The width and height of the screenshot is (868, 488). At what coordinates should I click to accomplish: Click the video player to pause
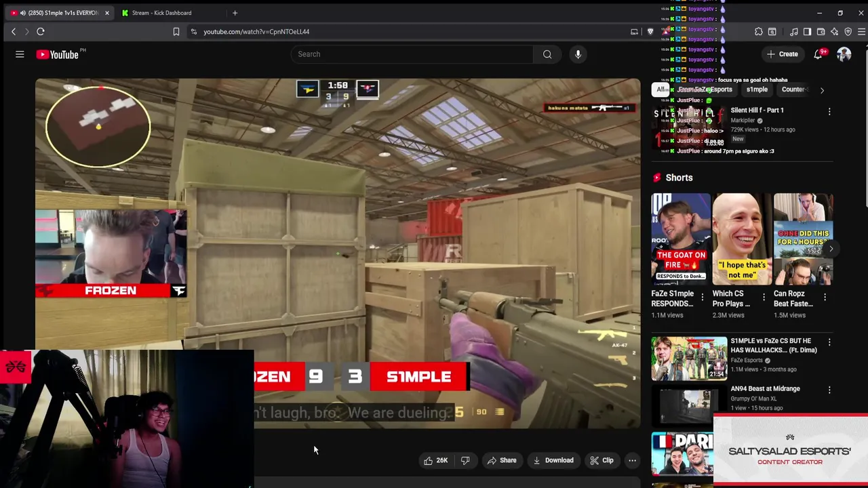(338, 252)
